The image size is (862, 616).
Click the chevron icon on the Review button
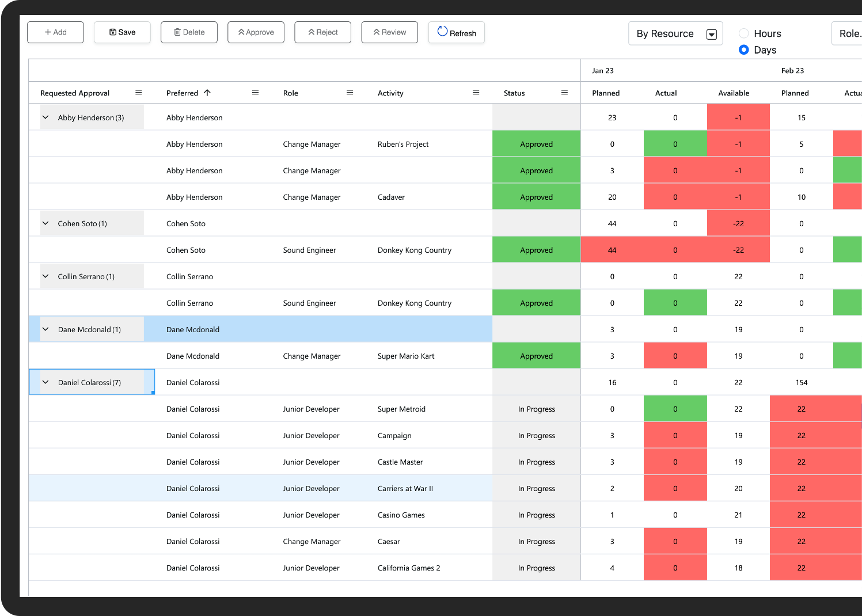[x=375, y=32]
